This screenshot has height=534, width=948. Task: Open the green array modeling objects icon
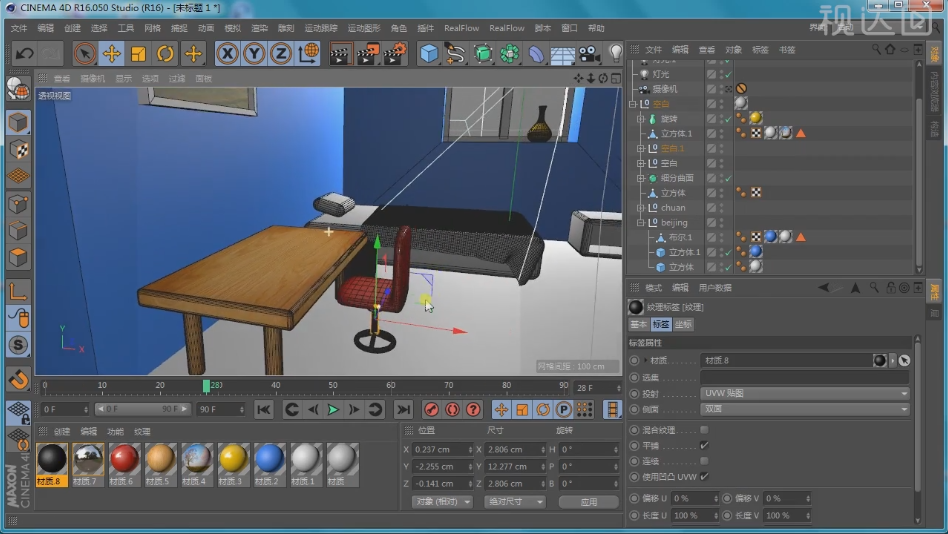(509, 54)
